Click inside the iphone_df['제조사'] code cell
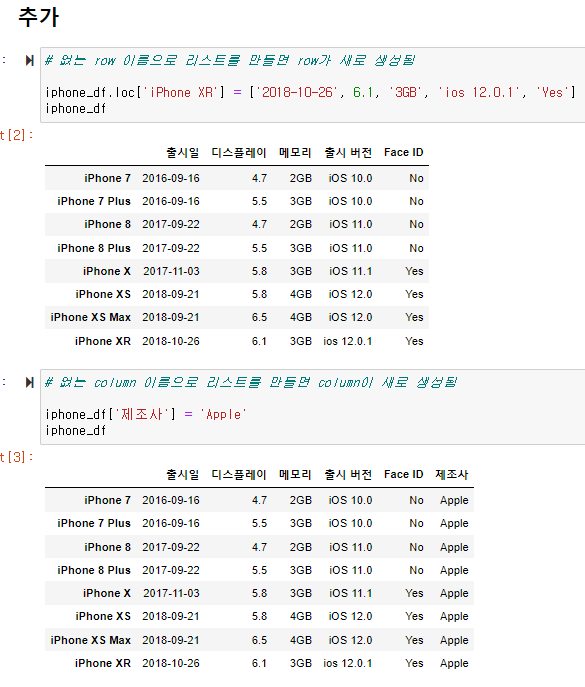The width and height of the screenshot is (585, 687). pyautogui.click(x=313, y=407)
